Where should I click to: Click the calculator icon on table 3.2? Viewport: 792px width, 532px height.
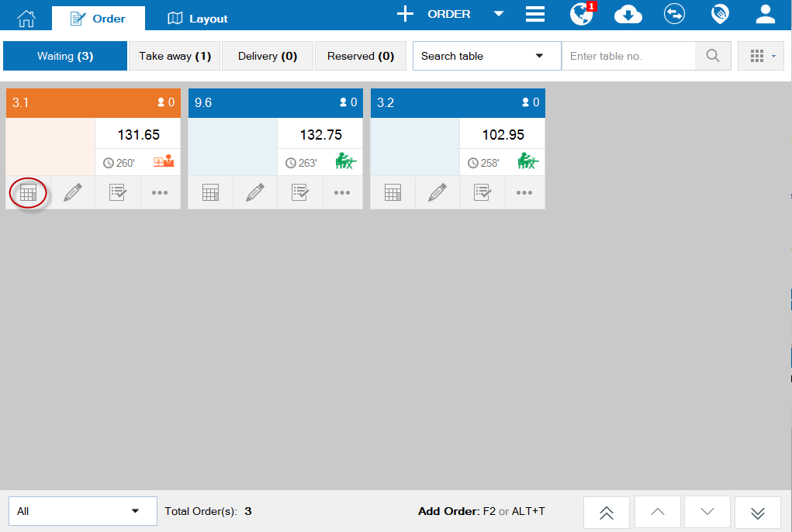pyautogui.click(x=393, y=193)
